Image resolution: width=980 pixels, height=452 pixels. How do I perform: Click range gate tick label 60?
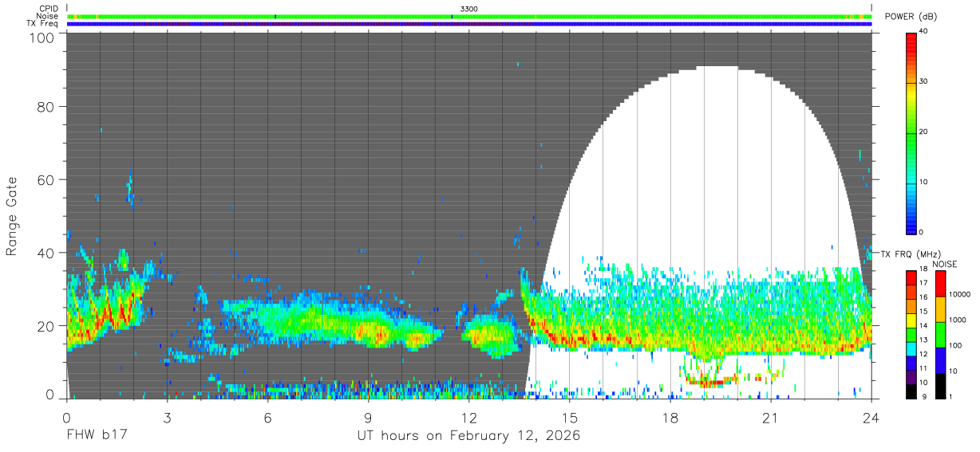46,179
